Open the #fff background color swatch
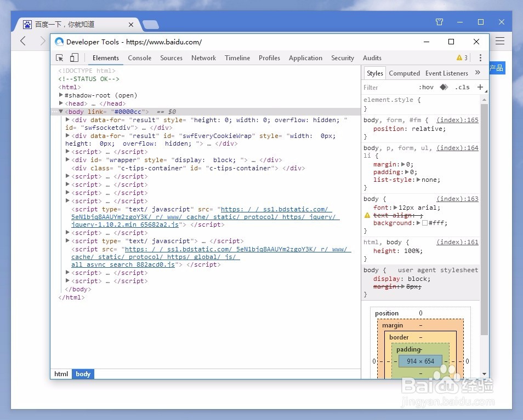The height and width of the screenshot is (420, 523). (425, 223)
